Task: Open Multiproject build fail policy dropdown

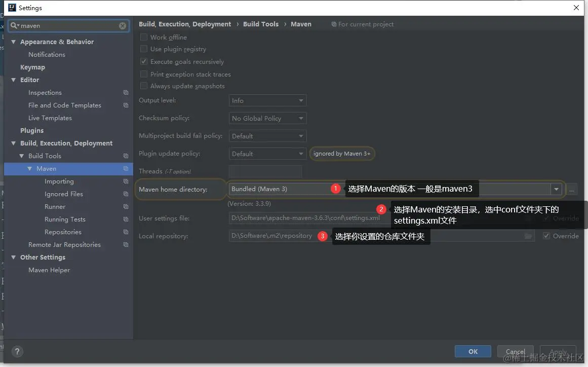Action: coord(268,136)
